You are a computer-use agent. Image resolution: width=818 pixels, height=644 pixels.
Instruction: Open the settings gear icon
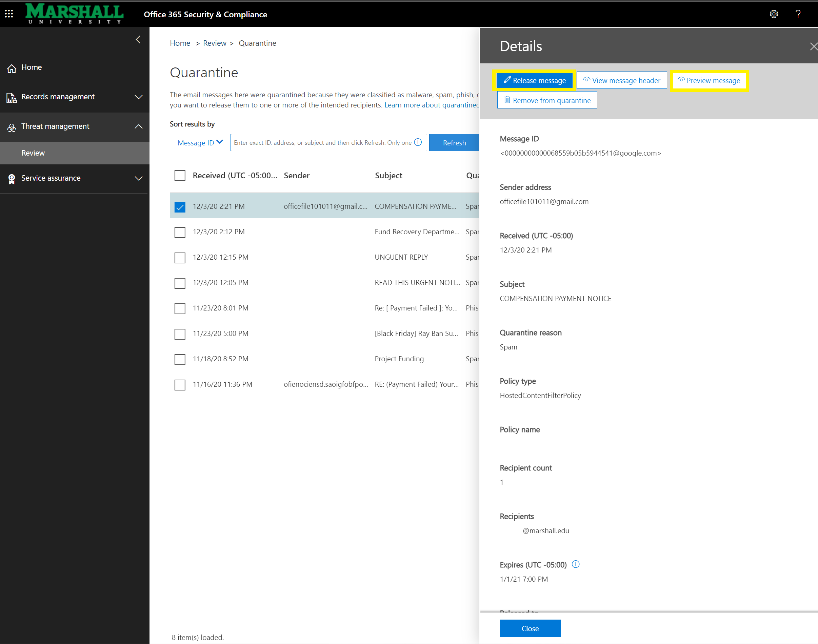coord(774,14)
